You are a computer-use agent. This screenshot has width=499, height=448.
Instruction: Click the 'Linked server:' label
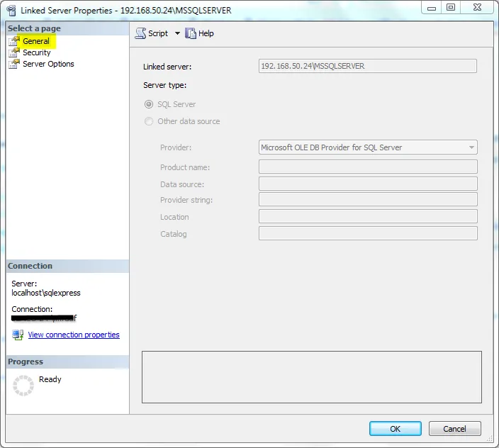click(167, 67)
